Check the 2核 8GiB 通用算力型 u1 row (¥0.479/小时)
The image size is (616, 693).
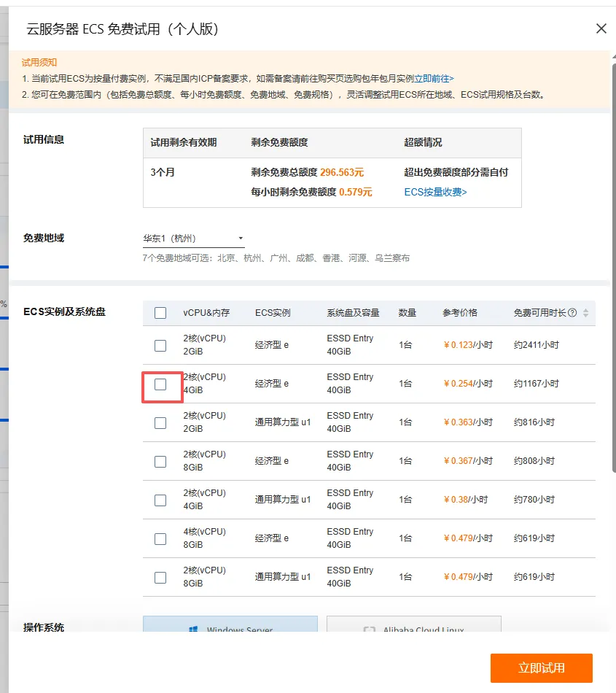point(160,578)
